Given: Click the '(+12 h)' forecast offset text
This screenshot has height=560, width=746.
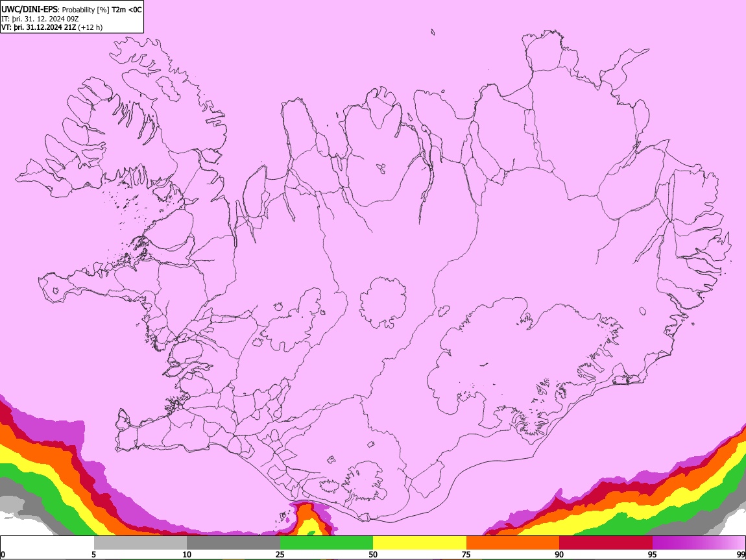Looking at the screenshot, I should [90, 27].
